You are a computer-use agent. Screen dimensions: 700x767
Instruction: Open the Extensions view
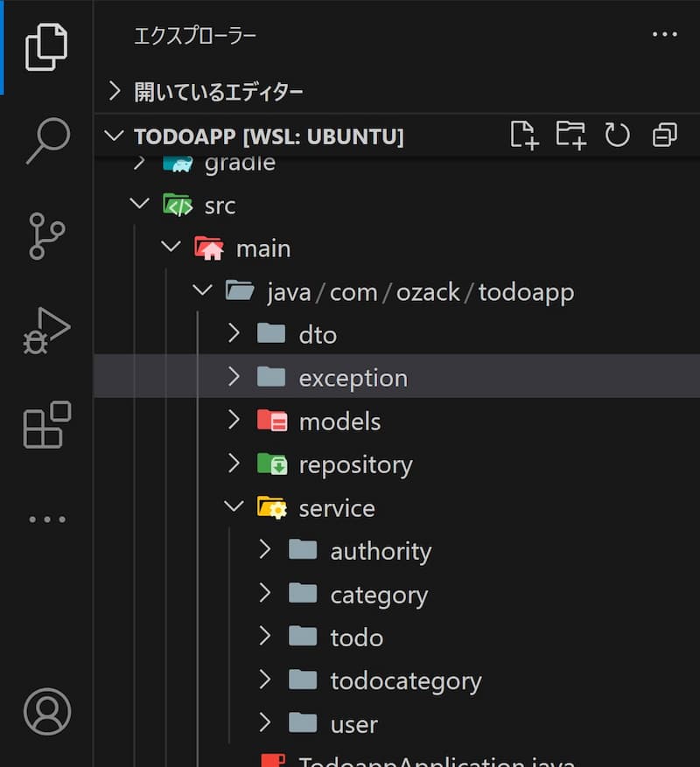pyautogui.click(x=47, y=424)
